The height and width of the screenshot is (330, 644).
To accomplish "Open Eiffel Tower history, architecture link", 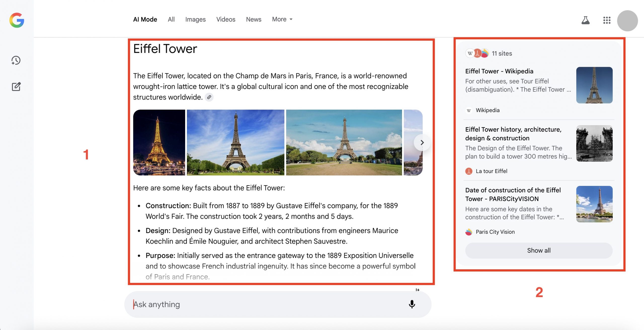I will 513,134.
